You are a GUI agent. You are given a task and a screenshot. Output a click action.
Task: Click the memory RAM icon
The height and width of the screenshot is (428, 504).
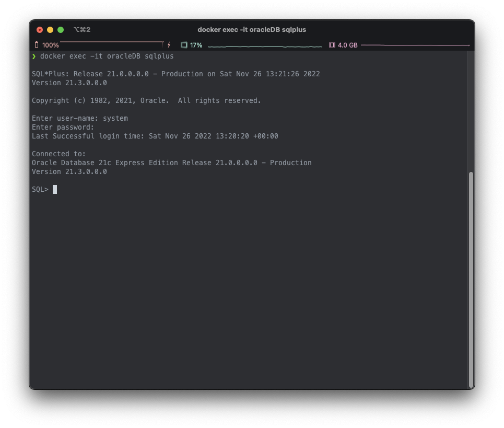point(332,45)
